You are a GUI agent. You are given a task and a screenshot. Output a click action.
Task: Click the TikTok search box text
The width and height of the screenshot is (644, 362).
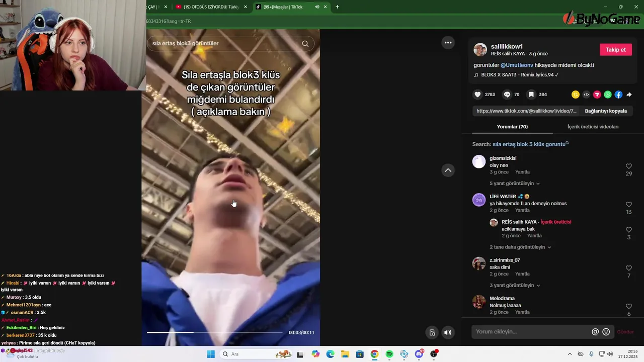pyautogui.click(x=185, y=44)
